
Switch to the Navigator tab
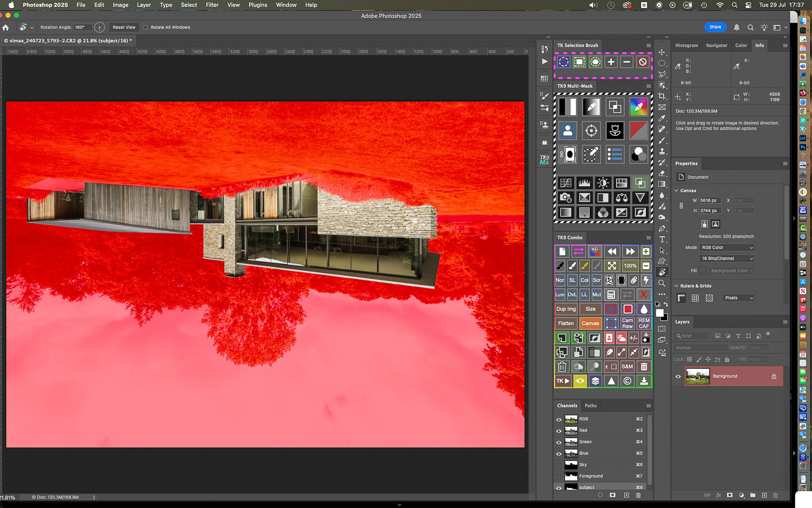(x=717, y=45)
